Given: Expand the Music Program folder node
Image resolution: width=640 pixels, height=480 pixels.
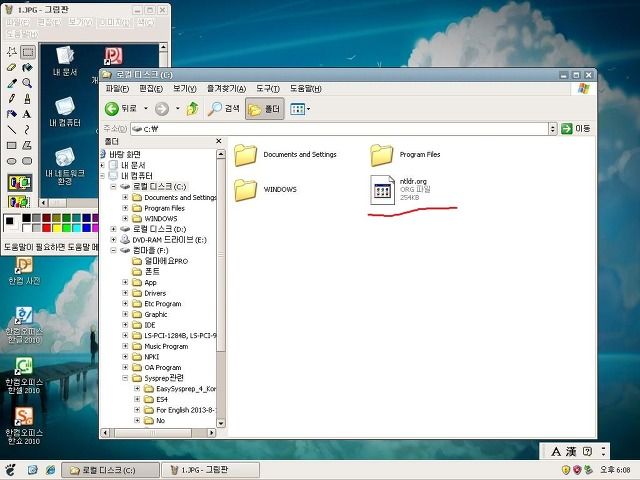Looking at the screenshot, I should tap(125, 346).
